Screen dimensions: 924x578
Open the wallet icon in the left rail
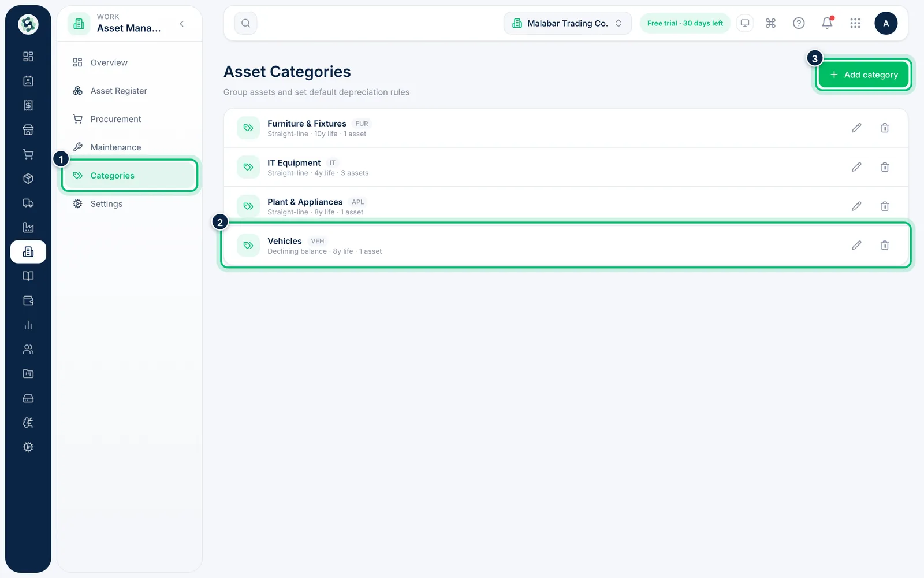[28, 301]
